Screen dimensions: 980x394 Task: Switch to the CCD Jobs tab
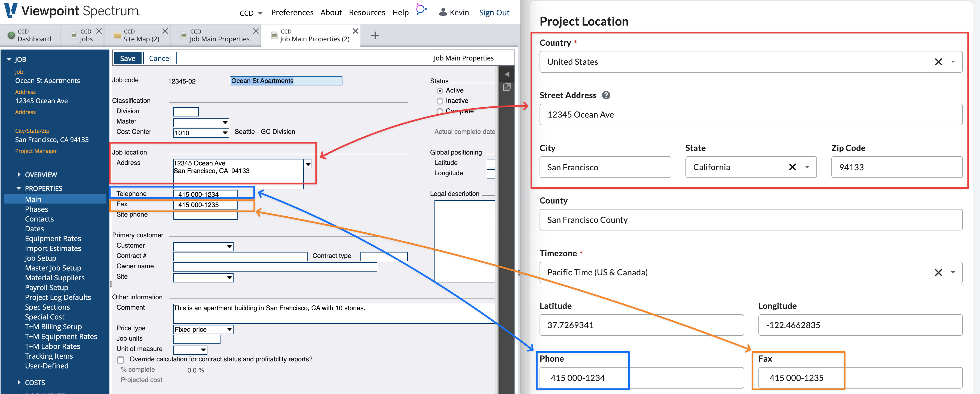tap(82, 35)
